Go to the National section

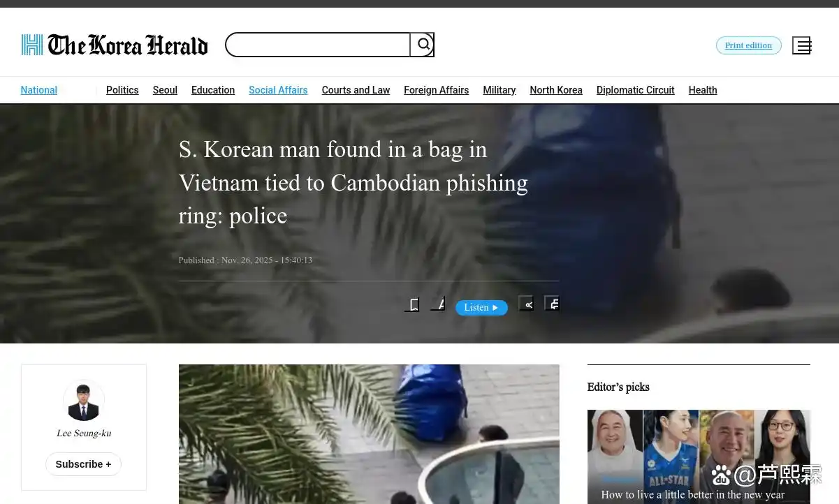(x=39, y=90)
